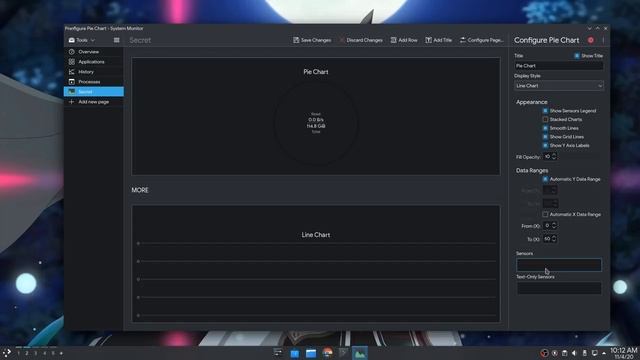Select the Pie Chart face
This screenshot has width=640, height=360.
click(316, 116)
